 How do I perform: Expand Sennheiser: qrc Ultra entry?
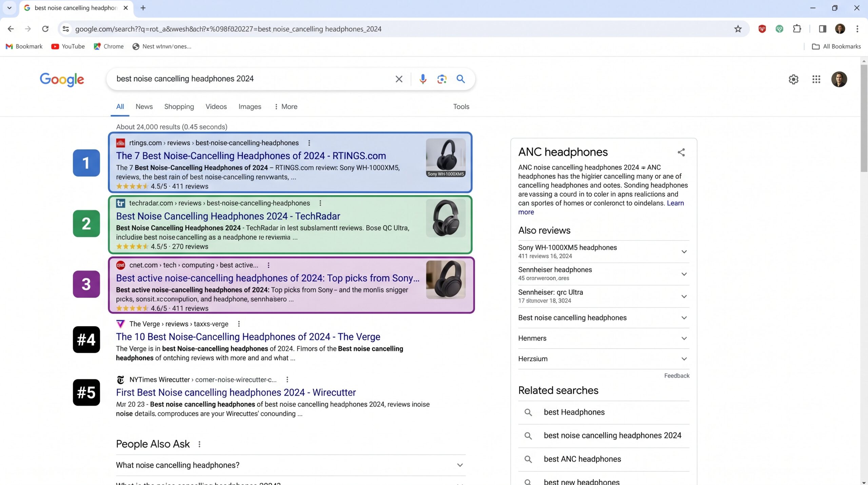click(604, 296)
